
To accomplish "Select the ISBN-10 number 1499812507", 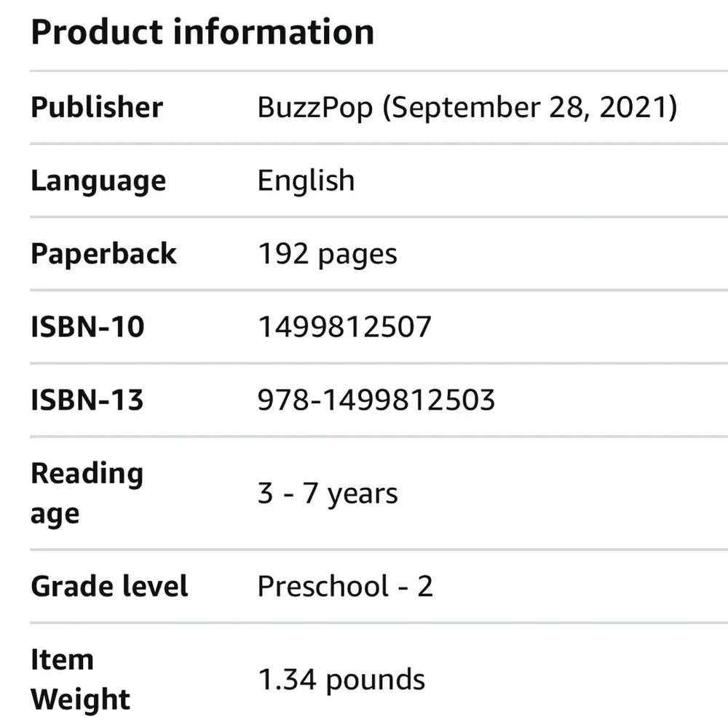I will (344, 327).
